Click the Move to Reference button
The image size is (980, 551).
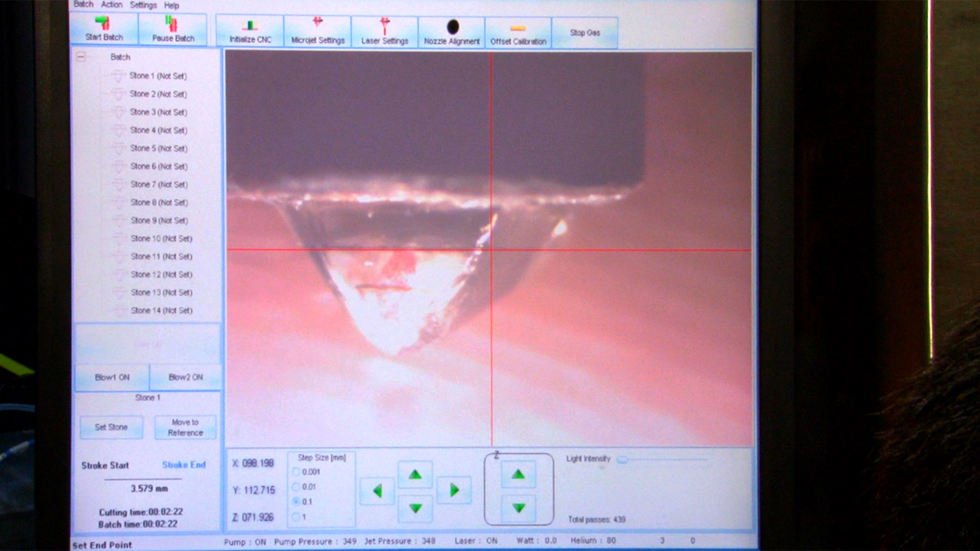point(185,427)
